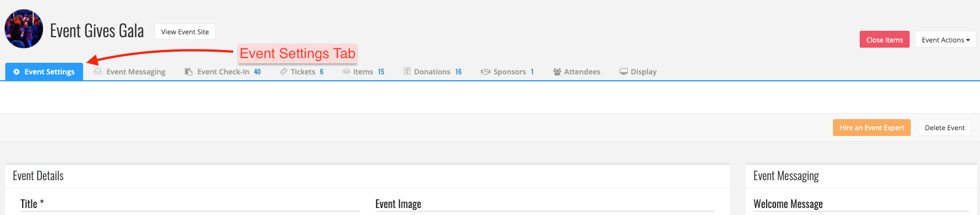This screenshot has width=980, height=215.
Task: Click the red Close Items button
Action: pos(884,40)
